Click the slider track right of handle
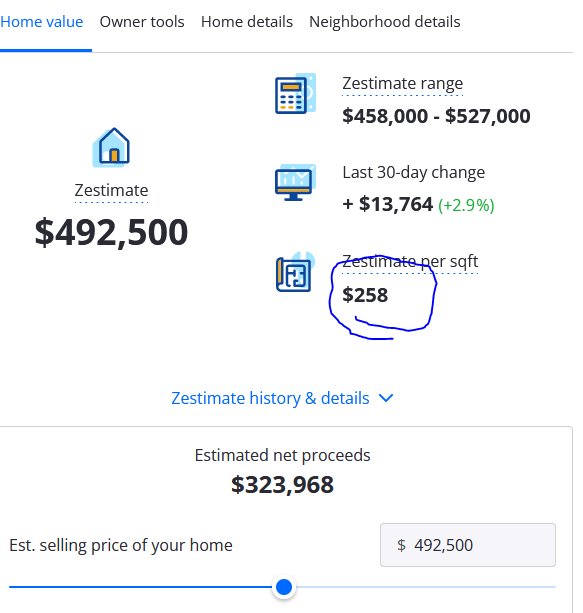Viewport: 583px width, 613px height. pyautogui.click(x=425, y=587)
